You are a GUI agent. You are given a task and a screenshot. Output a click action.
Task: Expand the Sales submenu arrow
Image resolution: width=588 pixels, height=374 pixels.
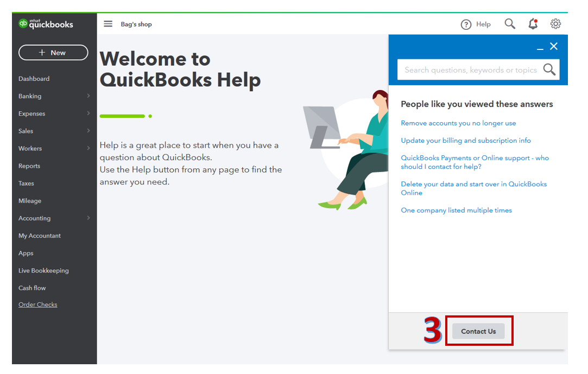click(x=88, y=131)
